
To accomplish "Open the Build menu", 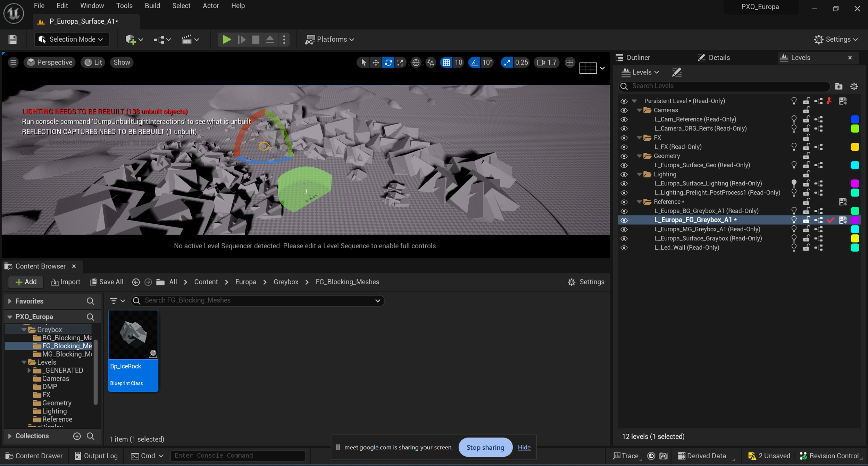I will click(152, 6).
